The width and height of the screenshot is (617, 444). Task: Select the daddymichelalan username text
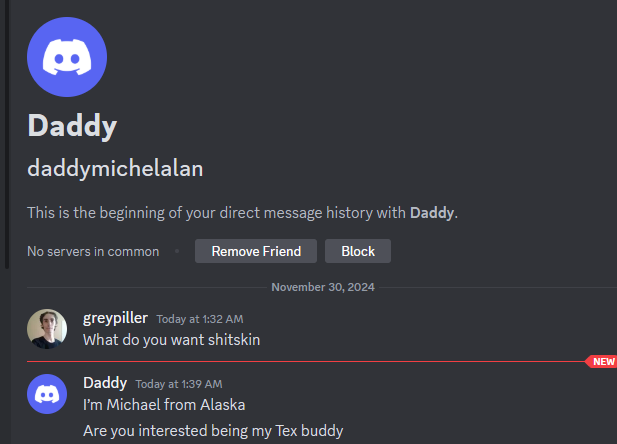coord(115,168)
